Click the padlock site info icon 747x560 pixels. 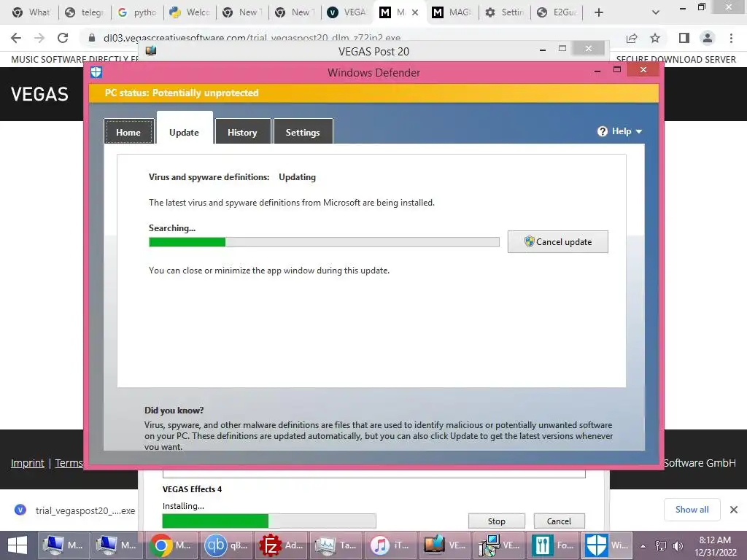click(92, 38)
